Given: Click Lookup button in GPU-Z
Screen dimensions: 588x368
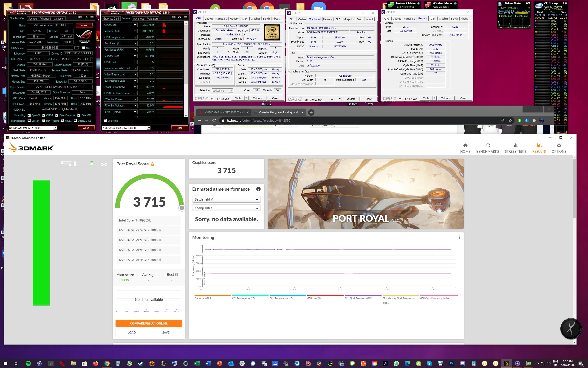Looking at the screenshot, I should [84, 25].
